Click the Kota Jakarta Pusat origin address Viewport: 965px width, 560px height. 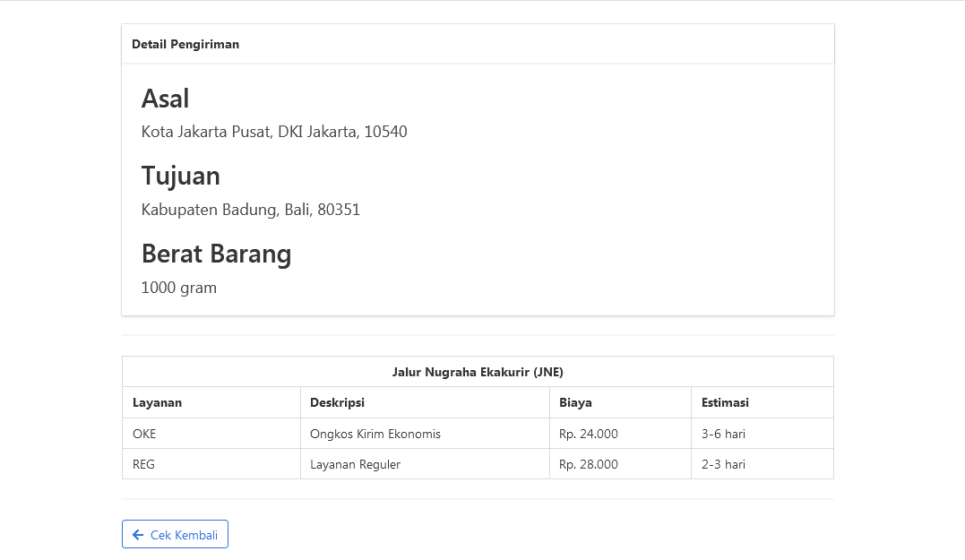(273, 131)
